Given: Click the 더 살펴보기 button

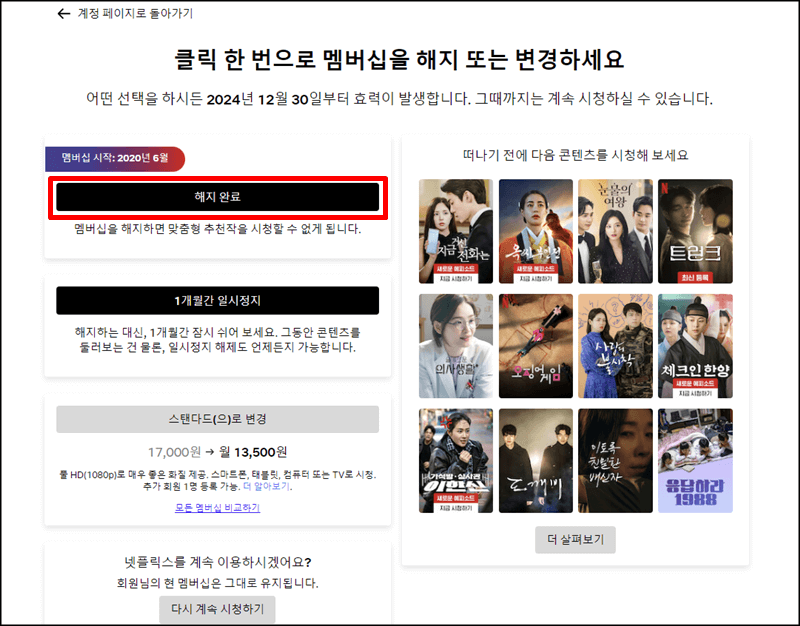Looking at the screenshot, I should 576,540.
